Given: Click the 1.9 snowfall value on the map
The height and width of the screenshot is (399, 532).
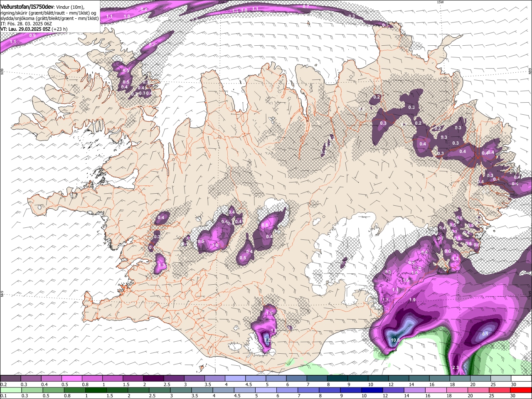Looking at the screenshot, I should tap(413, 300).
